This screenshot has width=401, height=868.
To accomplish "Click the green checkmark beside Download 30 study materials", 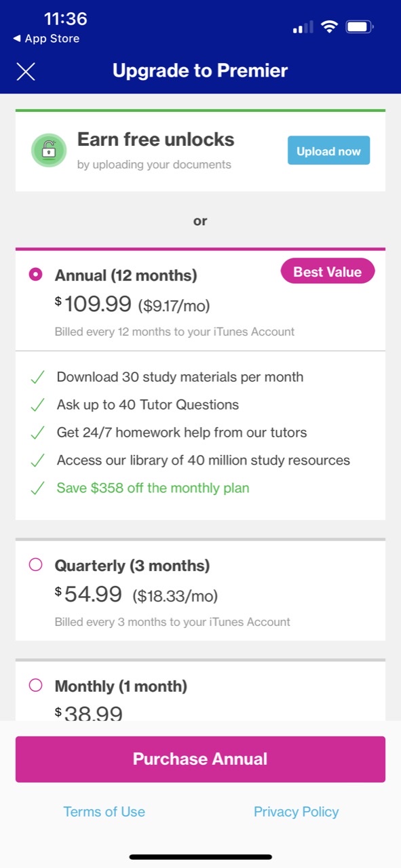I will point(37,376).
